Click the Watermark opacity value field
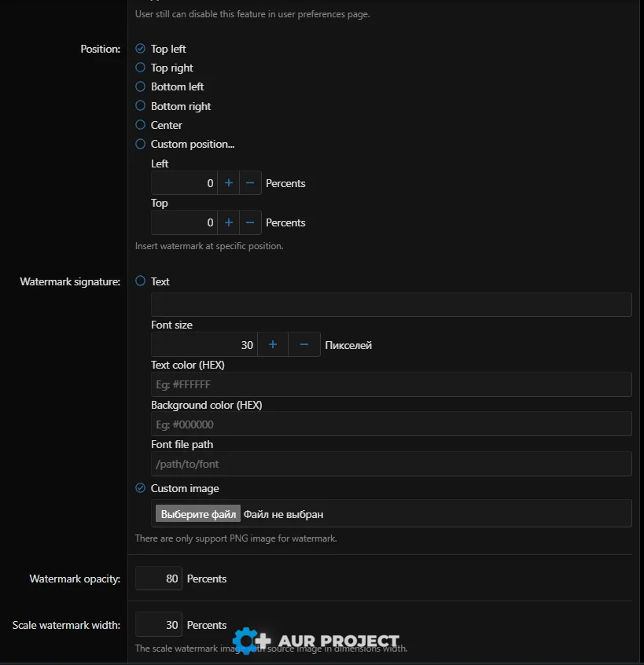 pos(159,579)
